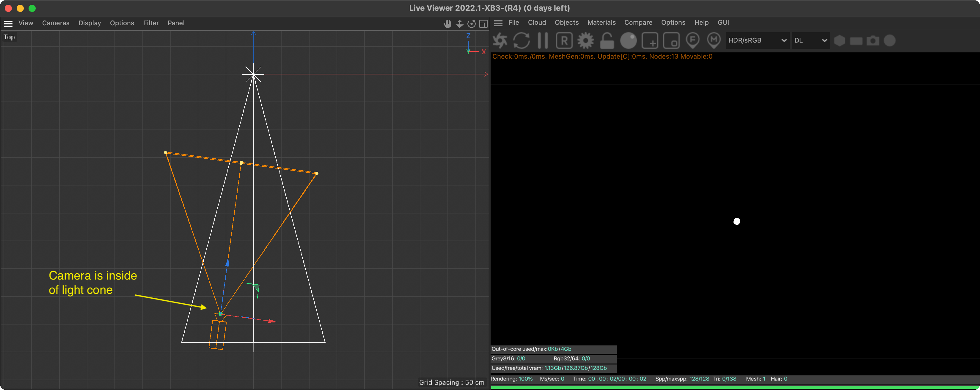Open Octane settings gear icon
The height and width of the screenshot is (390, 980).
(x=585, y=40)
